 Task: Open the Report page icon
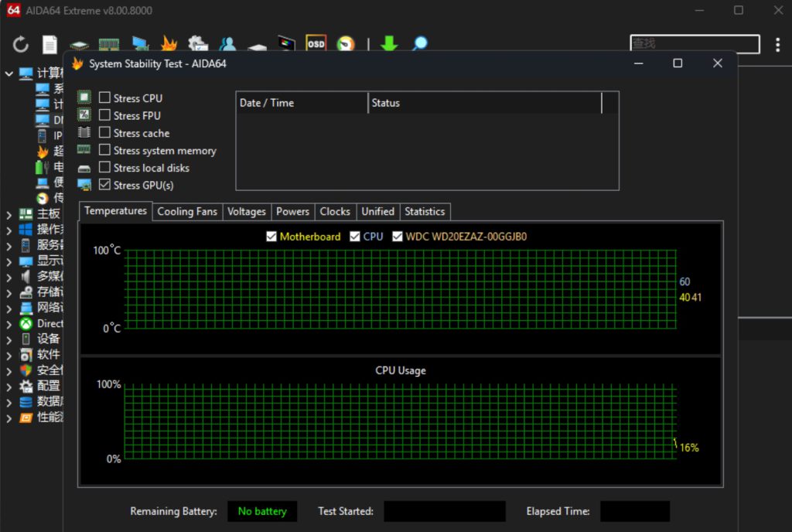[x=49, y=44]
